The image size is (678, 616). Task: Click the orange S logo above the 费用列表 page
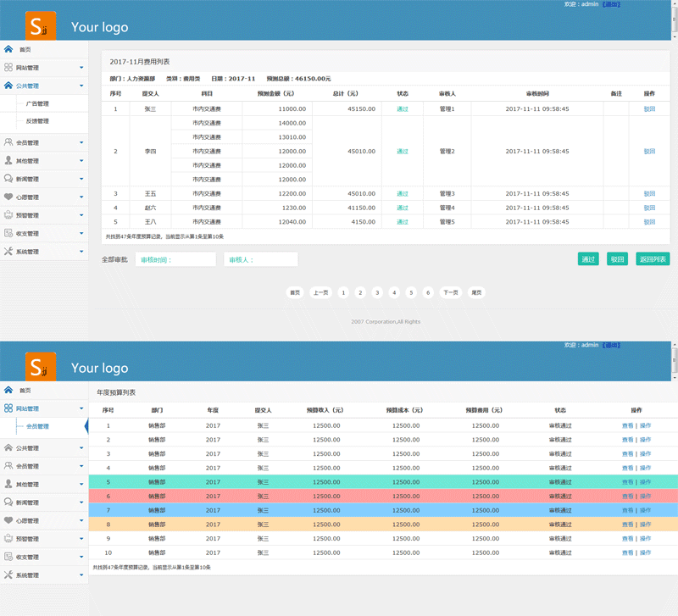point(41,26)
